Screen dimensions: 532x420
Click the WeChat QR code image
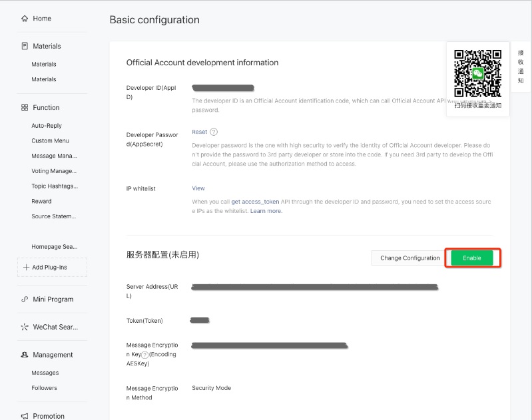[x=477, y=73]
